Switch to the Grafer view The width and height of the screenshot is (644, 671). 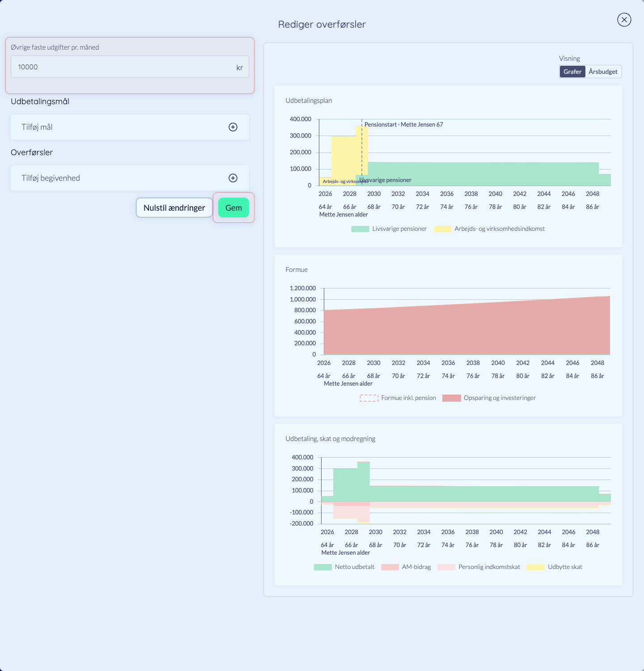(572, 72)
